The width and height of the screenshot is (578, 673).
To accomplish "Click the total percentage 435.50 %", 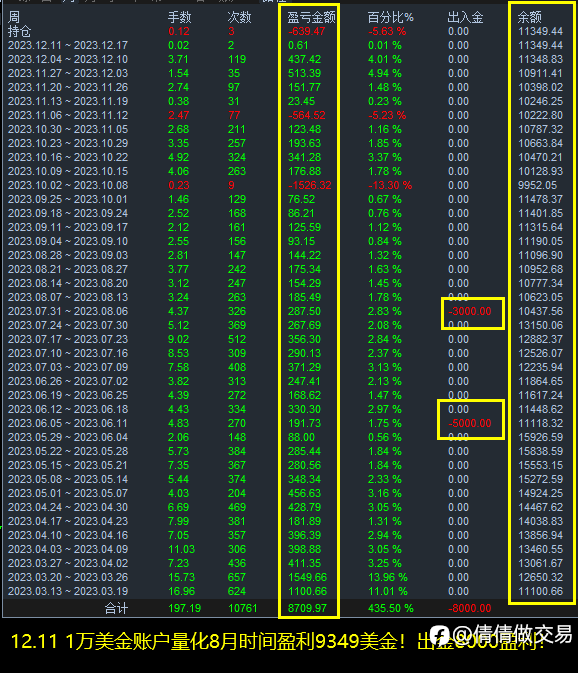I will pyautogui.click(x=390, y=608).
